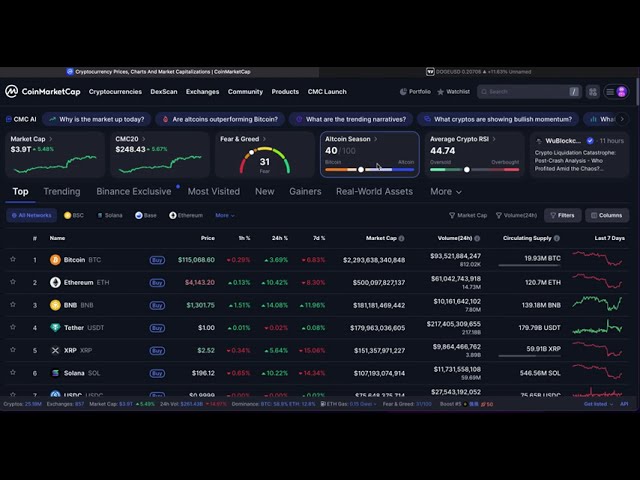Open the hamburger menu icon in header
640x480 pixels.
(607, 92)
